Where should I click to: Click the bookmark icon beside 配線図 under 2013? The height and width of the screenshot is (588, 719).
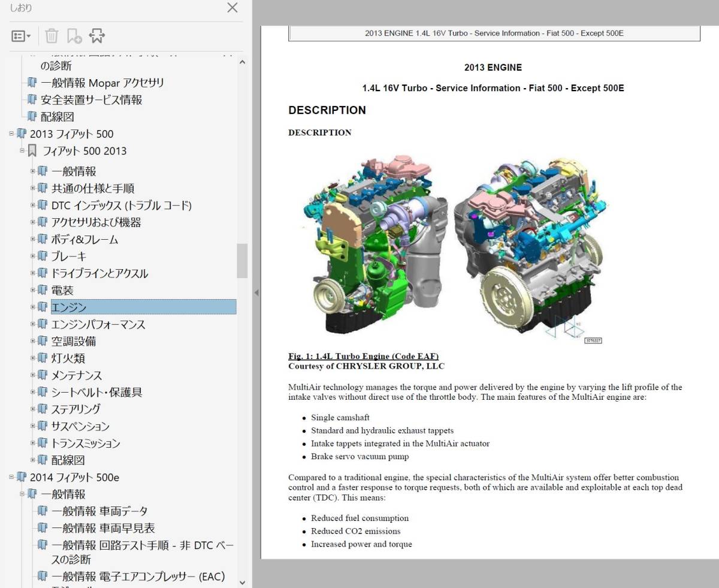pos(43,460)
